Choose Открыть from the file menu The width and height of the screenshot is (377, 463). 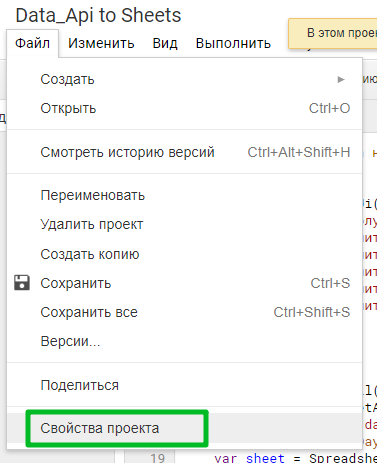pyautogui.click(x=185, y=108)
